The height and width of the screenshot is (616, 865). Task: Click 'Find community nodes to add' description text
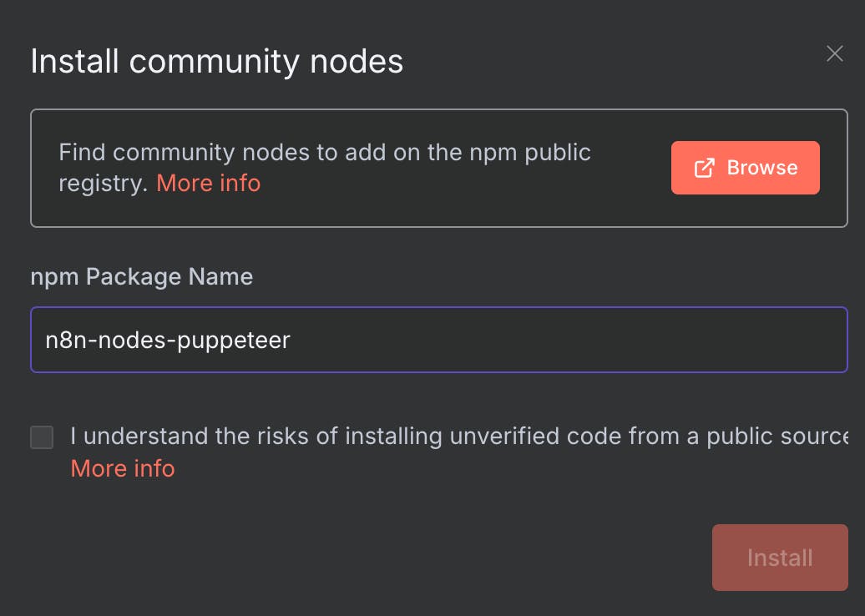(324, 168)
